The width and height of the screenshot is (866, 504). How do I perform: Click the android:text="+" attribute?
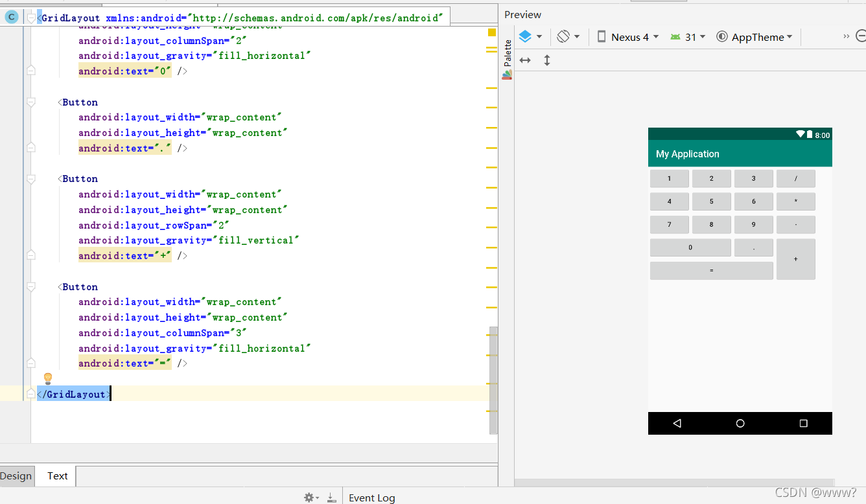click(x=125, y=256)
